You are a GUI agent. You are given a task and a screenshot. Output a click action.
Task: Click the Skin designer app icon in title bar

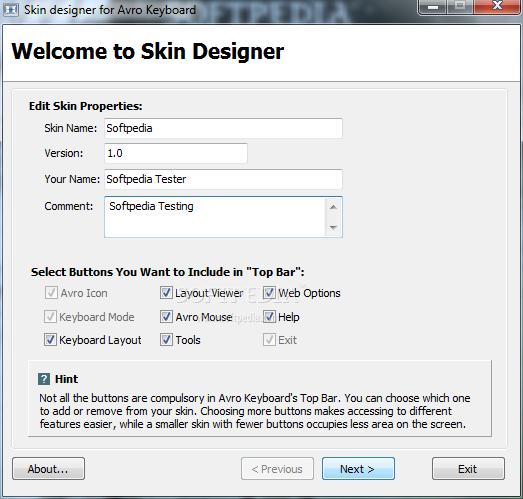pyautogui.click(x=10, y=10)
